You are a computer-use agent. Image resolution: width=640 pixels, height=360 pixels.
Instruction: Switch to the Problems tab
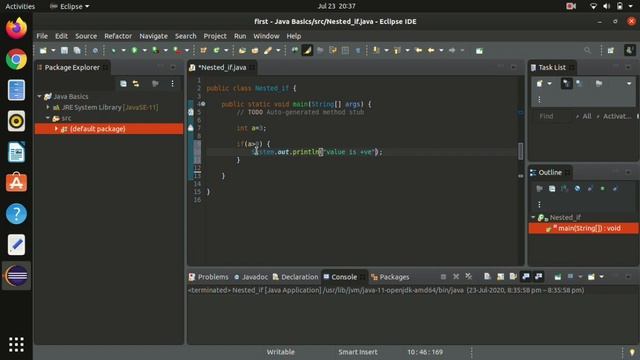(209, 277)
